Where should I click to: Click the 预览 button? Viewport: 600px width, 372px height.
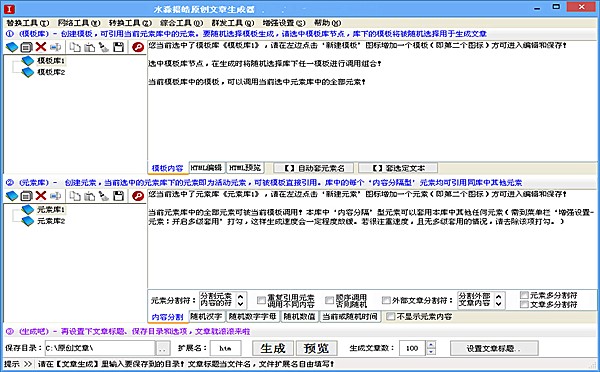[316, 348]
